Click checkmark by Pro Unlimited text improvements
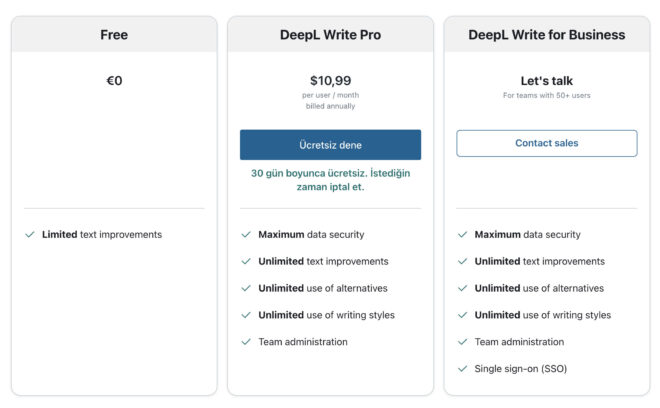 pyautogui.click(x=246, y=262)
